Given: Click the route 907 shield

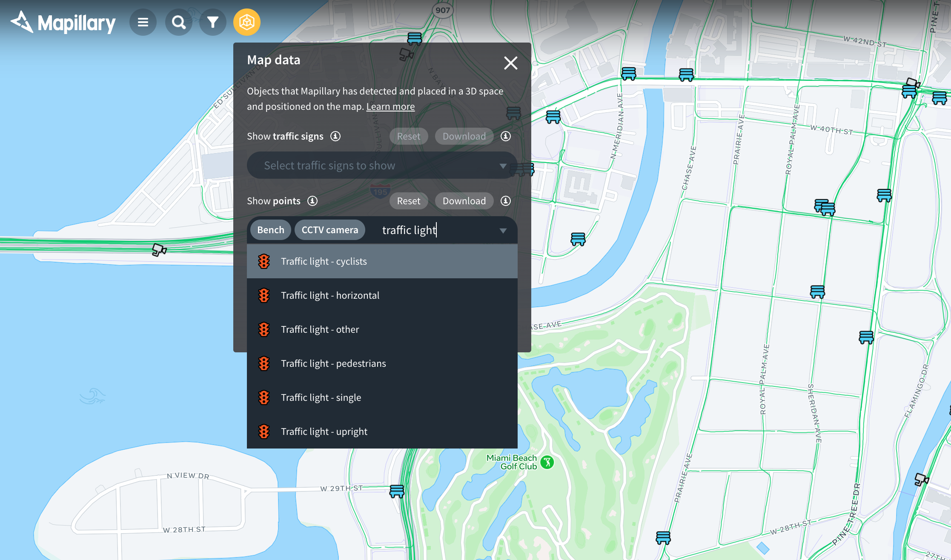Looking at the screenshot, I should tap(443, 10).
